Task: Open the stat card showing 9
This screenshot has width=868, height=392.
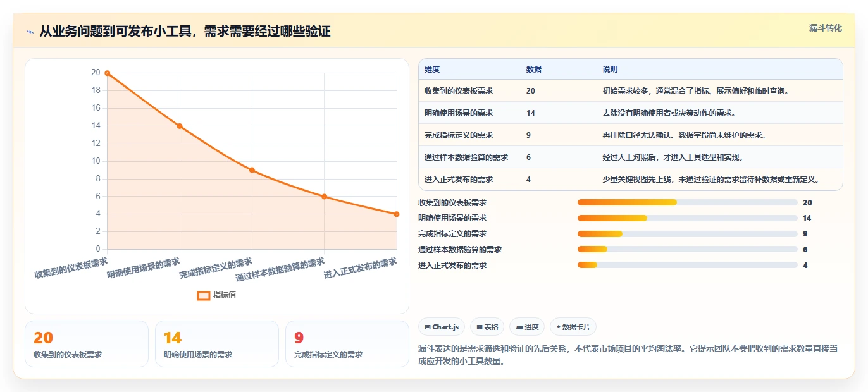Action: pyautogui.click(x=347, y=344)
